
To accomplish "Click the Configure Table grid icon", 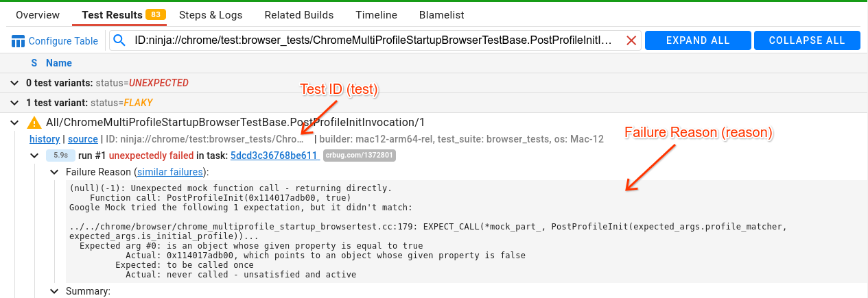I will (x=19, y=41).
